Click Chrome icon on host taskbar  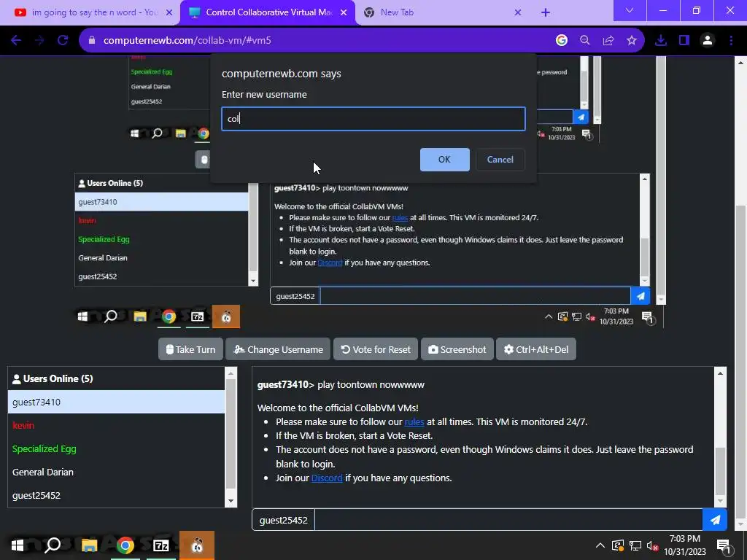pyautogui.click(x=125, y=545)
